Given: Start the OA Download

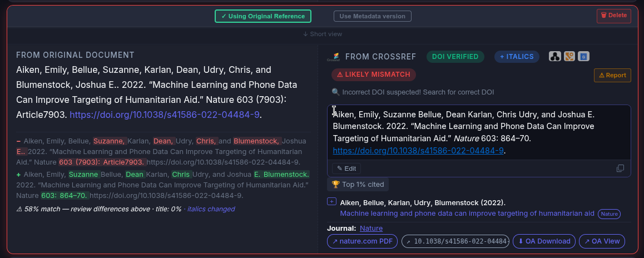Looking at the screenshot, I should pos(544,241).
